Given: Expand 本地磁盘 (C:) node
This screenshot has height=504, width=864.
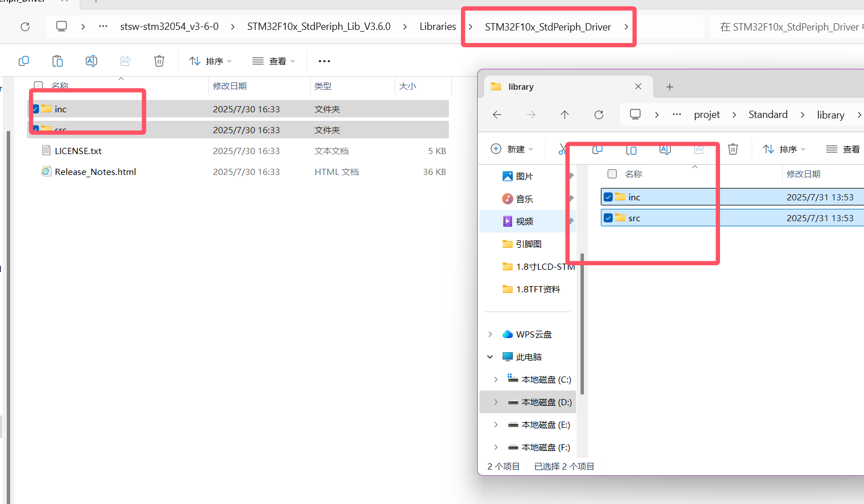Looking at the screenshot, I should [496, 379].
